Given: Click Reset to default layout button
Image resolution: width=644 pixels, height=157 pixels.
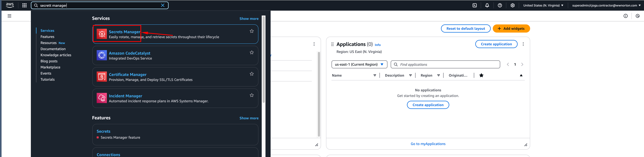Looking at the screenshot, I should click(x=465, y=28).
